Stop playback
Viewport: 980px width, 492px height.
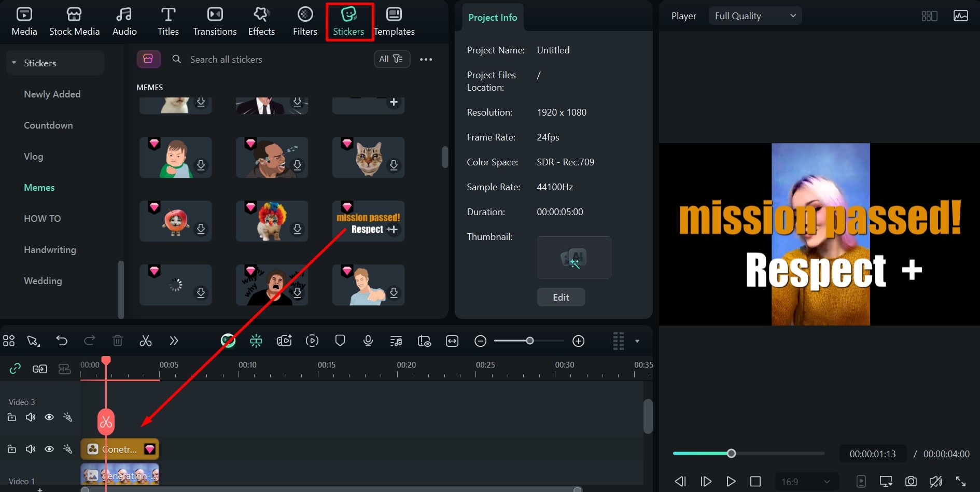[755, 482]
